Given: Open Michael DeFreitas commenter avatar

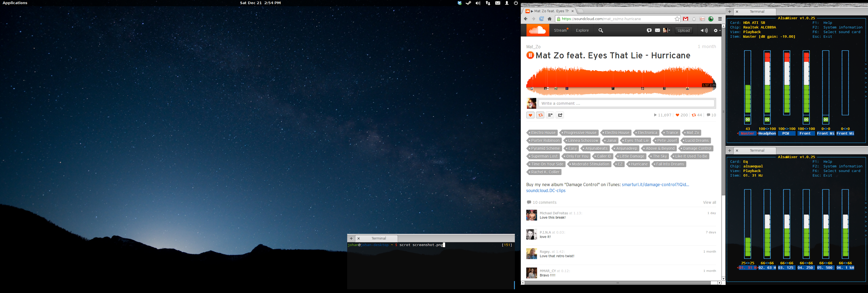Looking at the screenshot, I should coord(531,215).
